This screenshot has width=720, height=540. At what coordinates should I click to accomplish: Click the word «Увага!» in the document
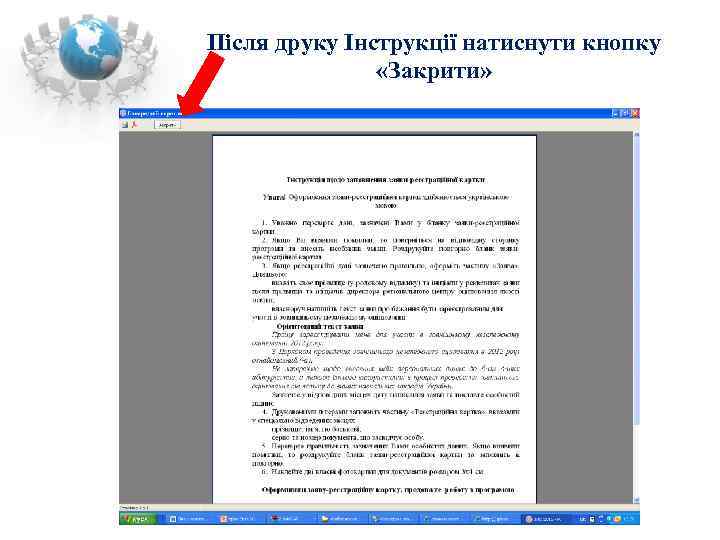pyautogui.click(x=274, y=197)
